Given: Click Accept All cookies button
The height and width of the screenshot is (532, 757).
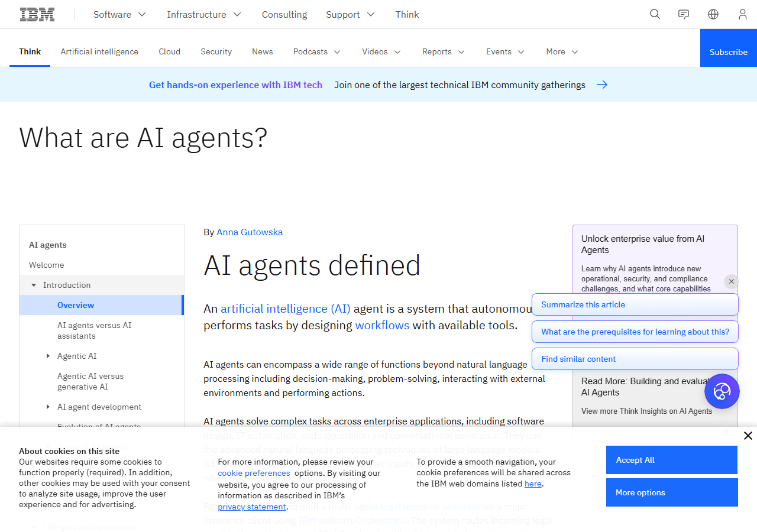Looking at the screenshot, I should 672,460.
